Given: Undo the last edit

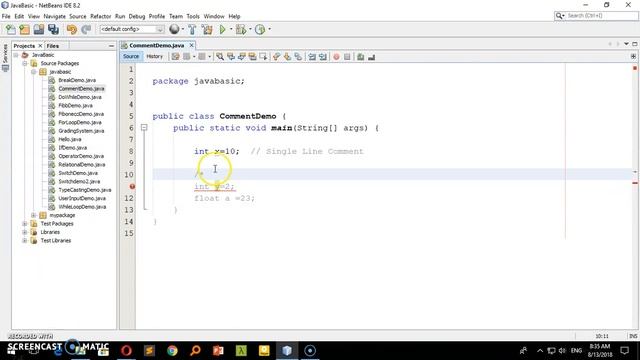Looking at the screenshot, I should click(x=72, y=29).
